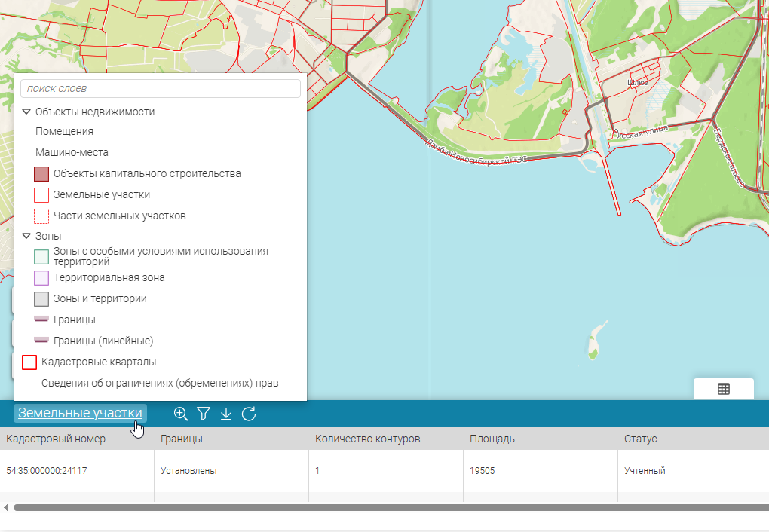Click the download arrow icon

coord(225,413)
